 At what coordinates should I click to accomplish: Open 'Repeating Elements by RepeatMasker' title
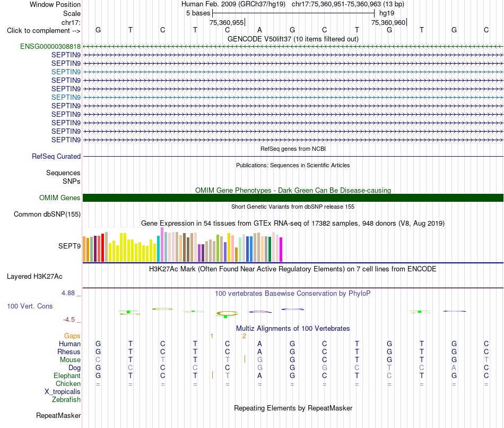click(293, 408)
